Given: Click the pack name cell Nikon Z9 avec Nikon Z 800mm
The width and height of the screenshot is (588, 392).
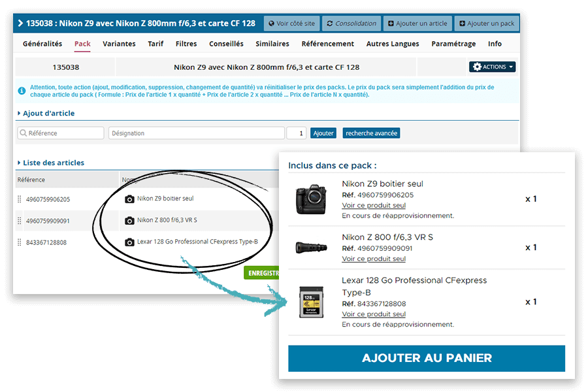Looking at the screenshot, I should click(x=267, y=67).
